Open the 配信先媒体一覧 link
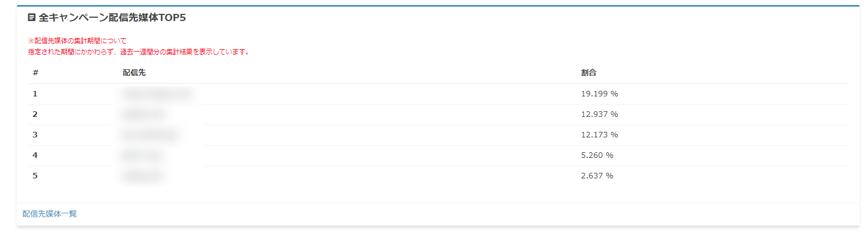Screen dimensions: 868x236 click(49, 214)
